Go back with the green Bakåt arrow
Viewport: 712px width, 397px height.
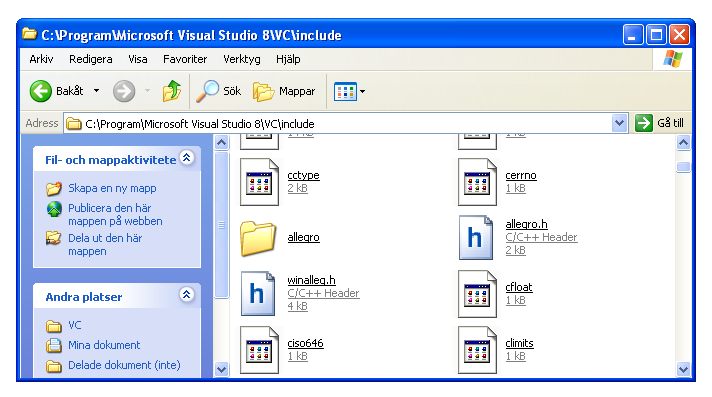[41, 91]
